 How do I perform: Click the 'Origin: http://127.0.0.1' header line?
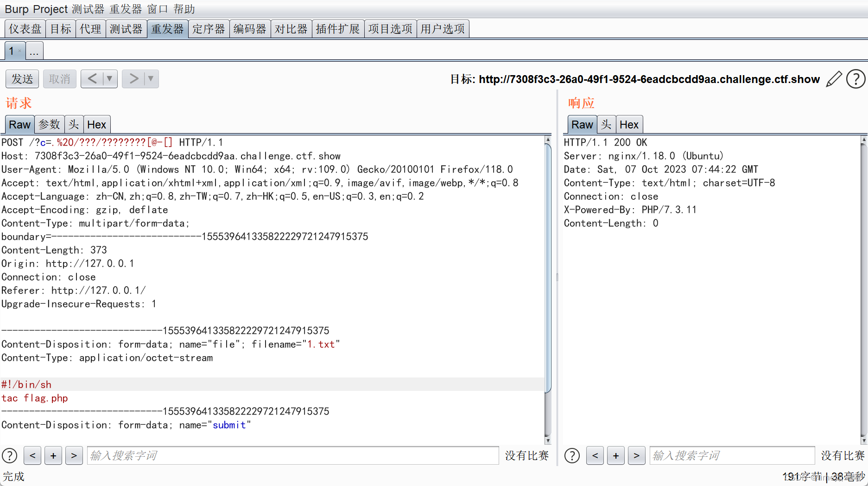coord(68,263)
